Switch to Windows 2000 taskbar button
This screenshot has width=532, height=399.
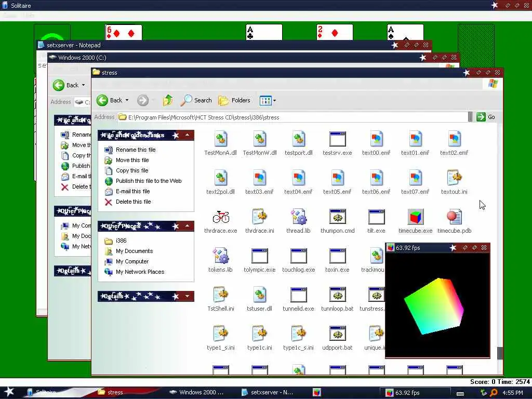(x=198, y=392)
